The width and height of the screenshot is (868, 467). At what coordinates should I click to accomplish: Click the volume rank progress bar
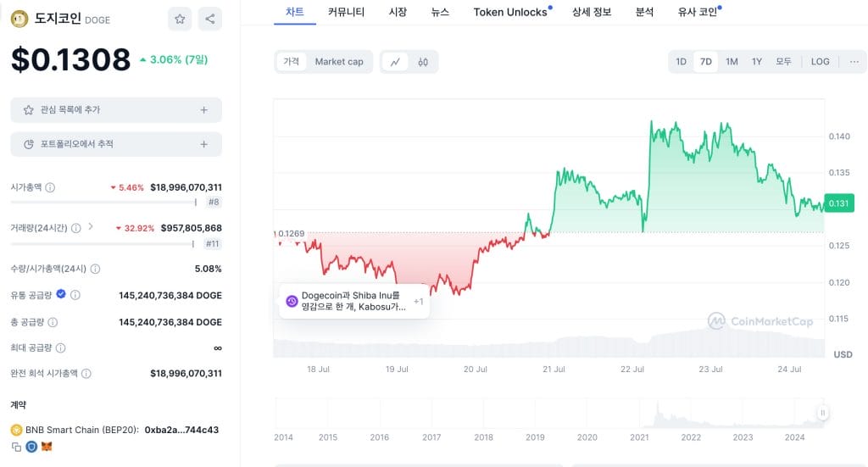click(103, 244)
